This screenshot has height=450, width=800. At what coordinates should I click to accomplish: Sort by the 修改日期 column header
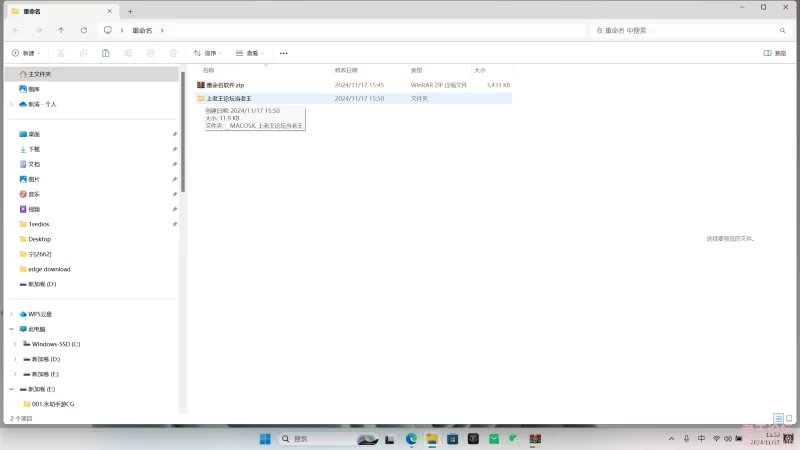click(346, 70)
